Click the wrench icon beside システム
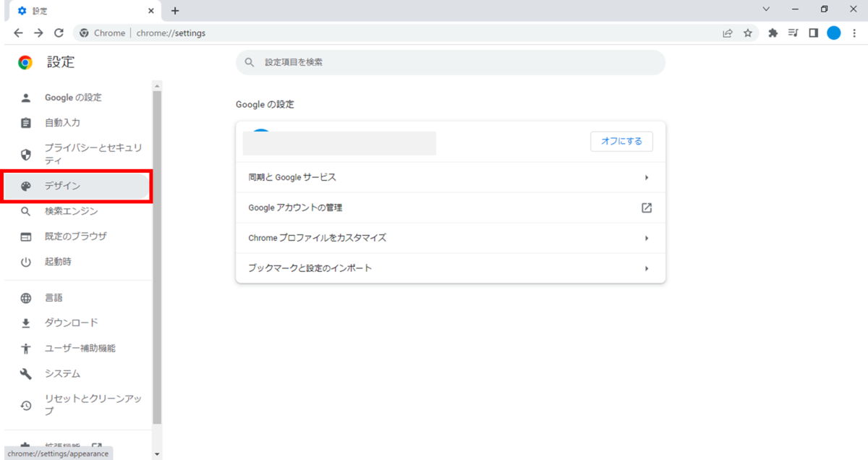Viewport: 868px width, 460px height. [x=26, y=374]
